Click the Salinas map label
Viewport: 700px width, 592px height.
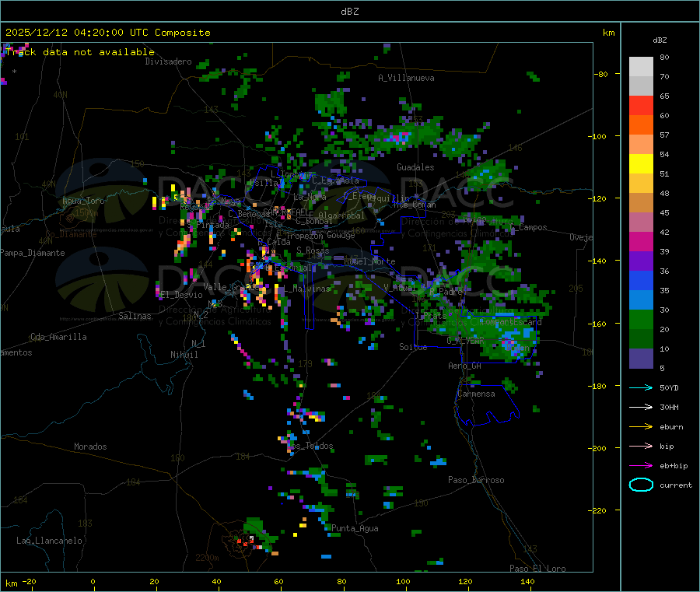135,316
